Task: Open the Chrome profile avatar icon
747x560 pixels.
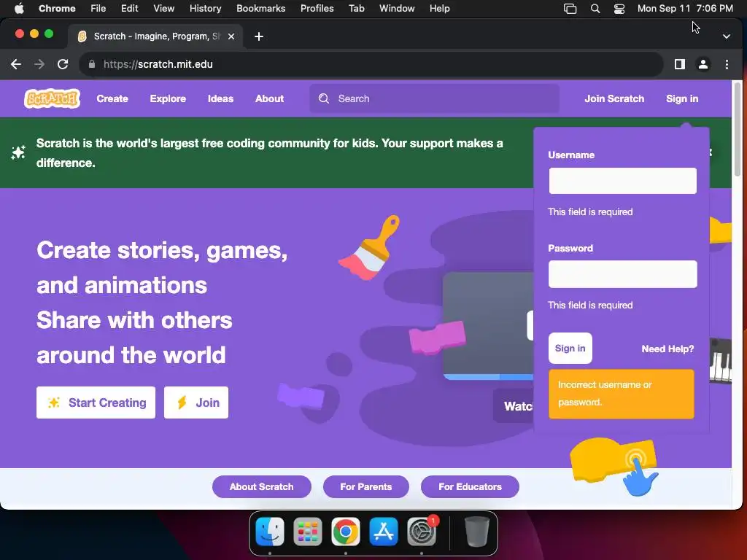Action: [x=703, y=64]
